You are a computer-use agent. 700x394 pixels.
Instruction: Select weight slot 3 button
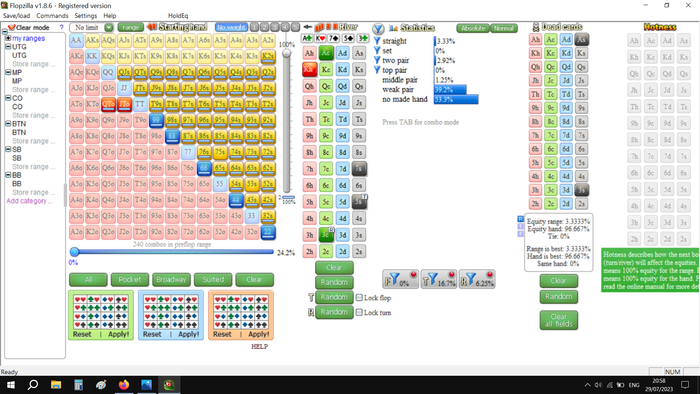pyautogui.click(x=275, y=27)
